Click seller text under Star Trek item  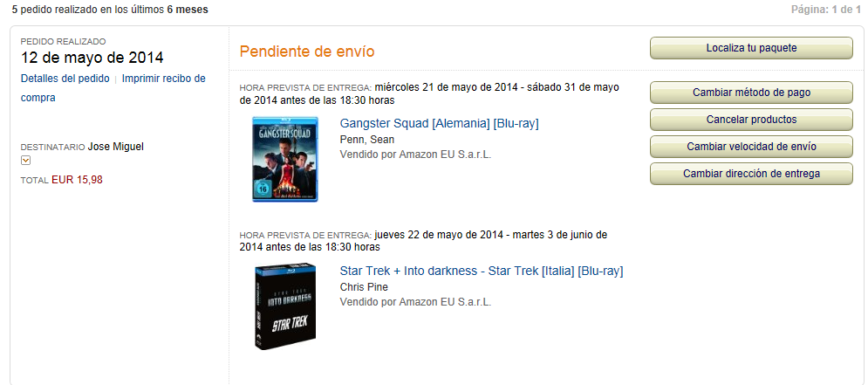(x=415, y=302)
